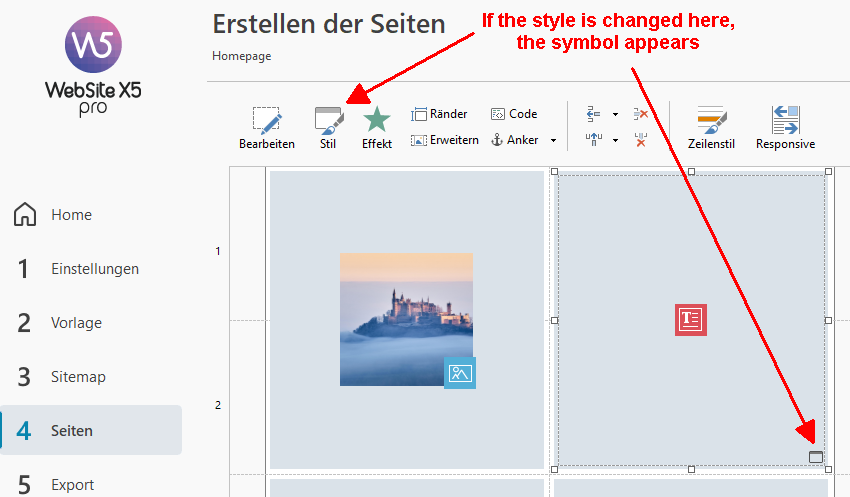Screen dimensions: 850x497
Task: Open the Code toolbar option
Action: pos(514,114)
